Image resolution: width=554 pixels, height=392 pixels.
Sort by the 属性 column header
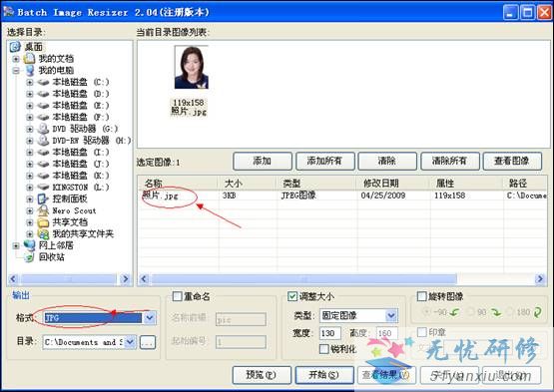pyautogui.click(x=467, y=183)
